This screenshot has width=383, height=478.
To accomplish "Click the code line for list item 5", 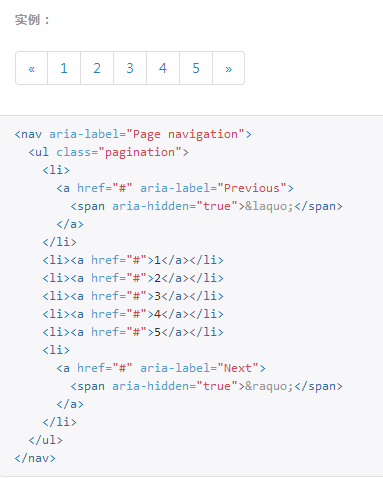I will (133, 332).
